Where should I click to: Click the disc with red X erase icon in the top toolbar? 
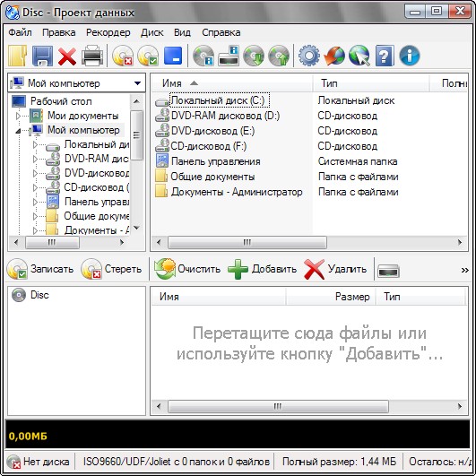click(123, 56)
